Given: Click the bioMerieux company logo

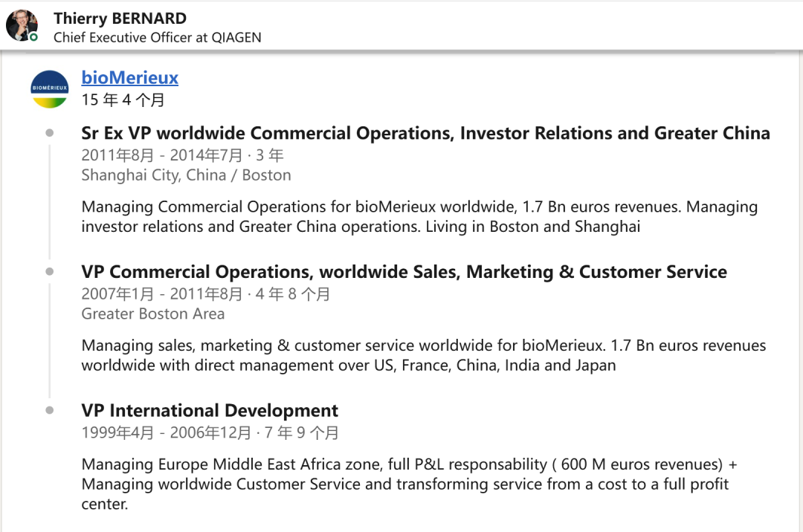Looking at the screenshot, I should pos(50,88).
